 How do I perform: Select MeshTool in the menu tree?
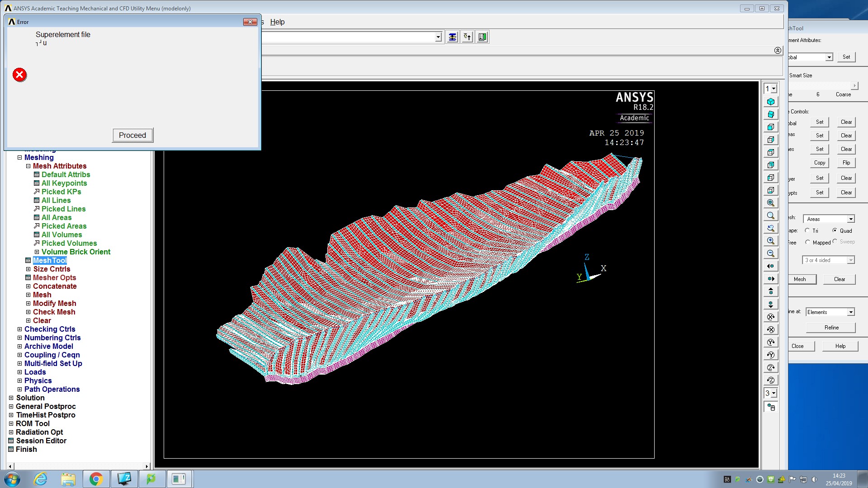[50, 261]
